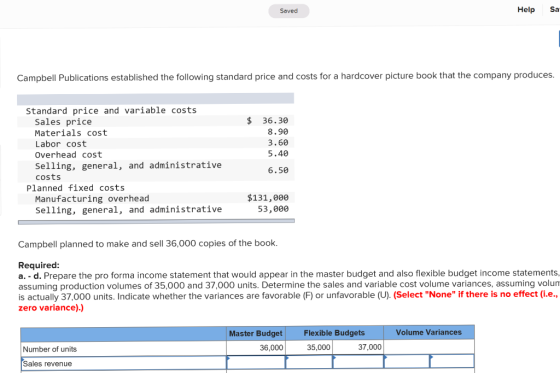Select the Sales revenue 37,000 flexible budget cell
This screenshot has width=560, height=373.
point(358,362)
